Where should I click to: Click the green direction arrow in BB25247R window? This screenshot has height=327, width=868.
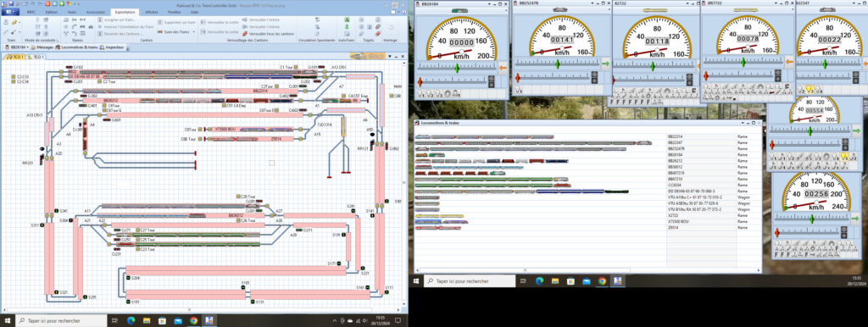coord(605,64)
